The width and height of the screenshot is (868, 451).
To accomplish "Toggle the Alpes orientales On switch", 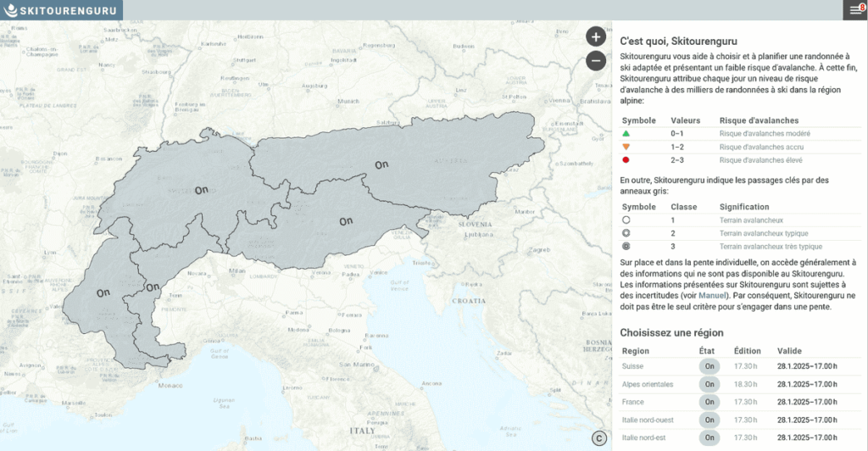I will [x=709, y=384].
